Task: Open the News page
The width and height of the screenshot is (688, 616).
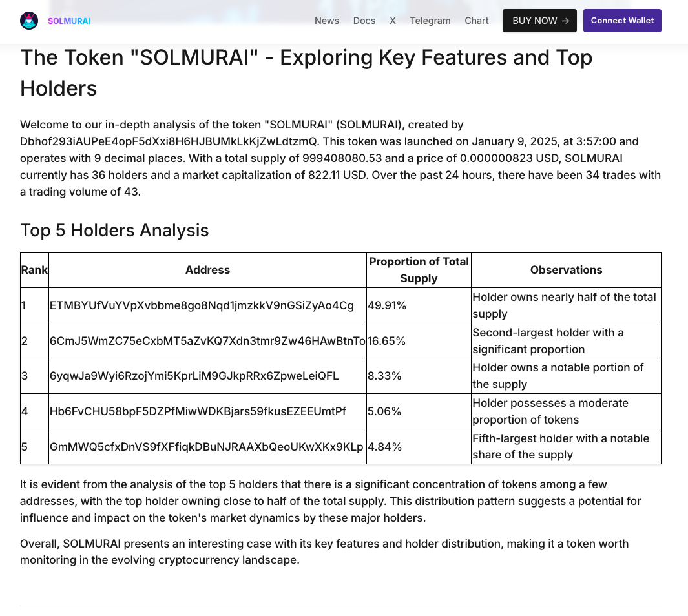Action: click(326, 21)
